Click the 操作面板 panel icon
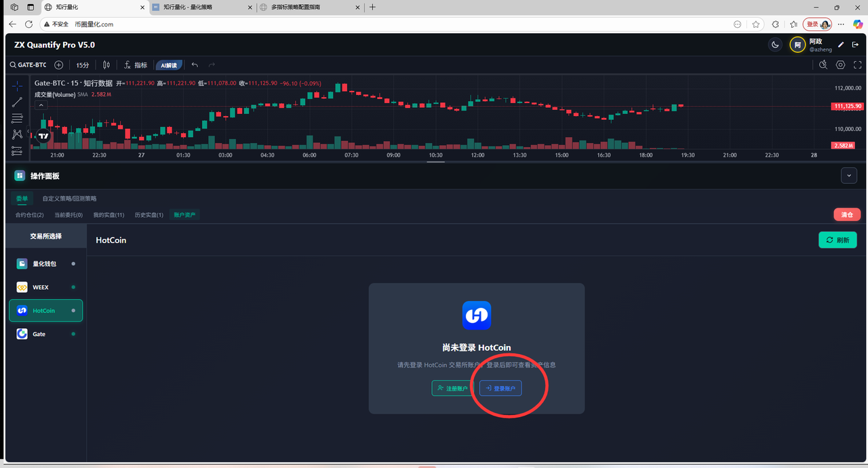 pos(20,176)
